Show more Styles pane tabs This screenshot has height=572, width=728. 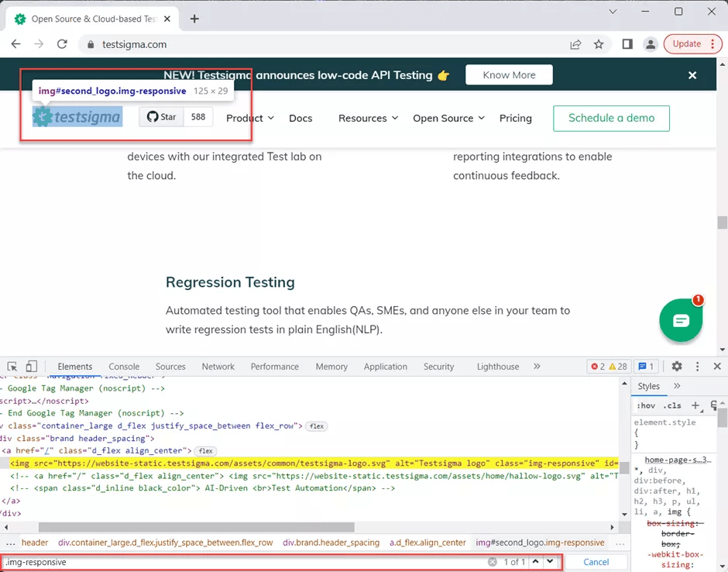pyautogui.click(x=676, y=386)
